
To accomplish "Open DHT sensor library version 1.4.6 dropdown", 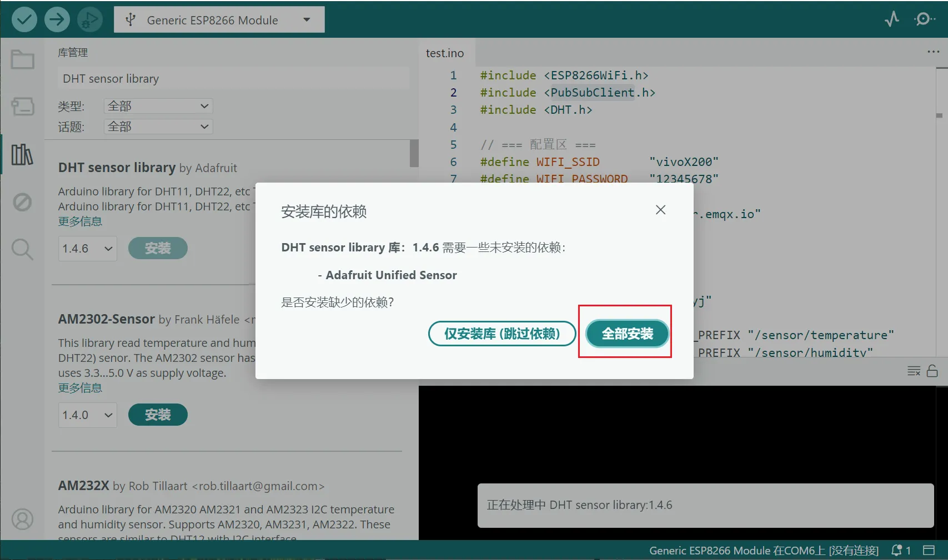I will tap(88, 249).
